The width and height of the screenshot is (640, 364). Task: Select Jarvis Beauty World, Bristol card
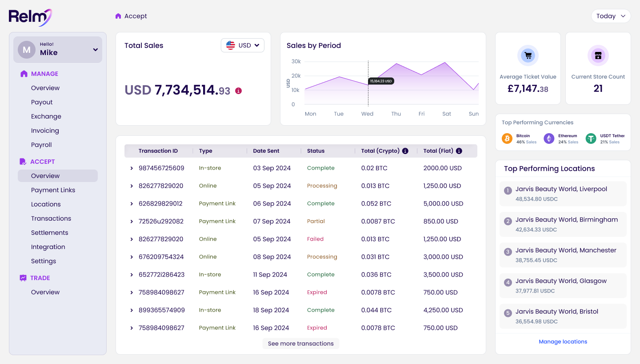tap(563, 316)
